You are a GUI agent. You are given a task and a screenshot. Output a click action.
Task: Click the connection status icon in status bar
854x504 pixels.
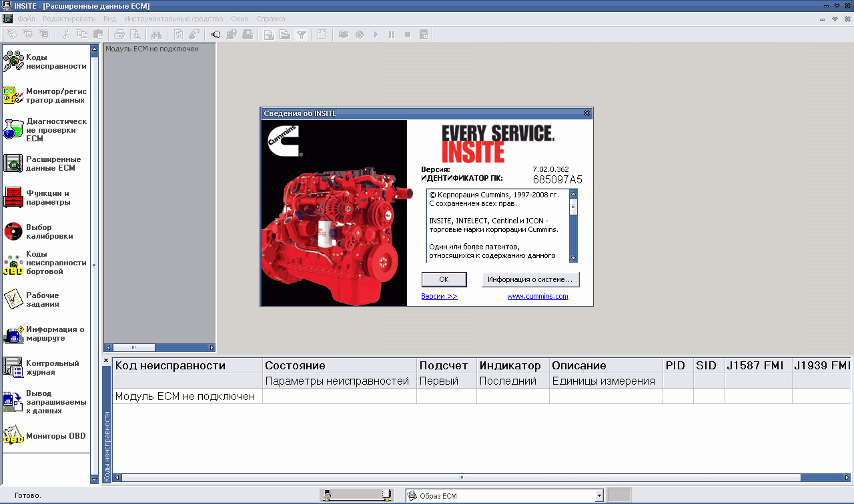pyautogui.click(x=357, y=495)
